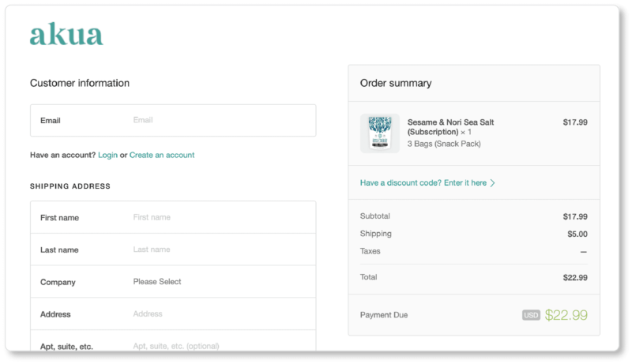
Task: Click into the First name field
Action: [221, 217]
